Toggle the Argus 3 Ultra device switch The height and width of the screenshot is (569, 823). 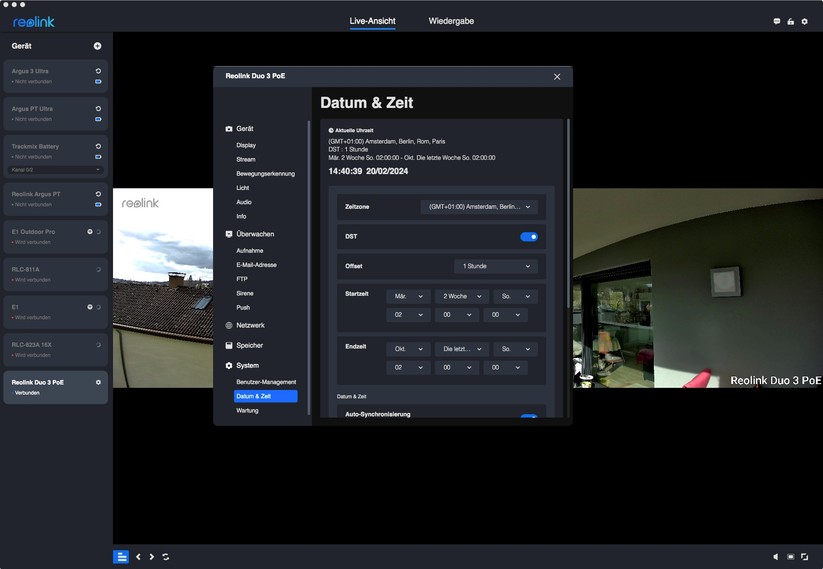pyautogui.click(x=98, y=81)
